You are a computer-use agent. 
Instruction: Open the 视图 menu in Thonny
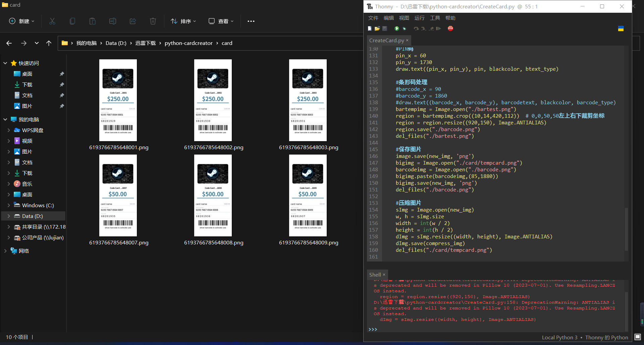pos(404,18)
